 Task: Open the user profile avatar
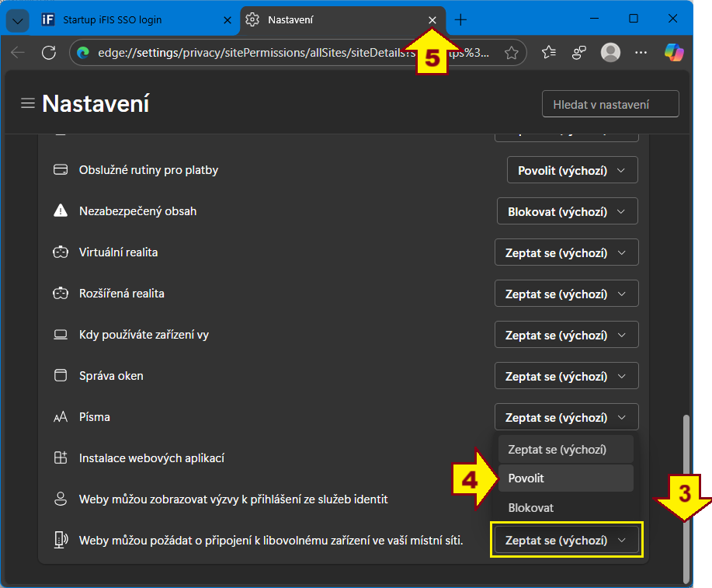610,53
